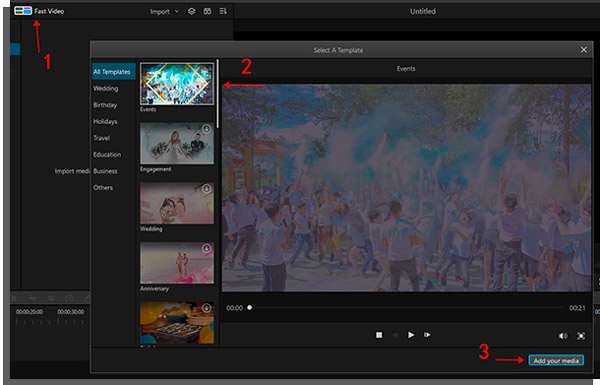
Task: Download the Wedding template via its corner icon
Action: pos(207,189)
